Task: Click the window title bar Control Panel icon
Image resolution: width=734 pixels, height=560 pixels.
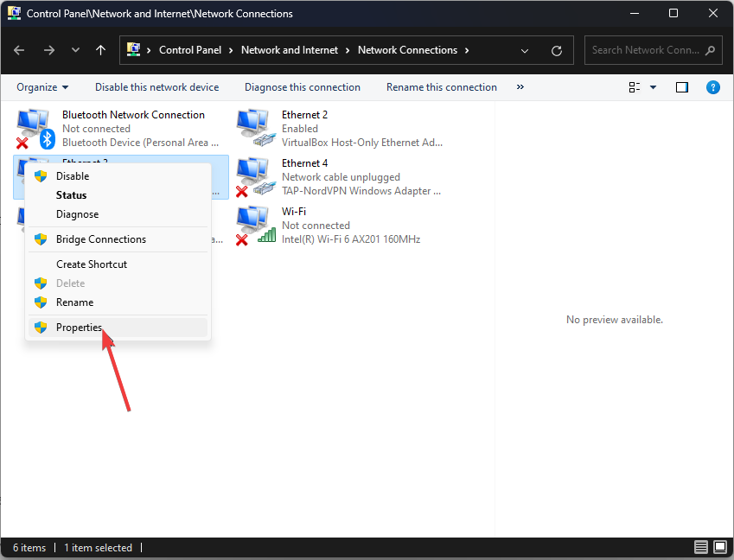Action: (x=14, y=13)
